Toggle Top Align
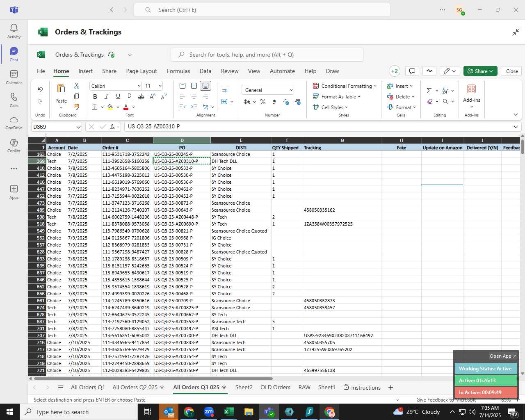Image resolution: width=525 pixels, height=420 pixels. pyautogui.click(x=183, y=86)
